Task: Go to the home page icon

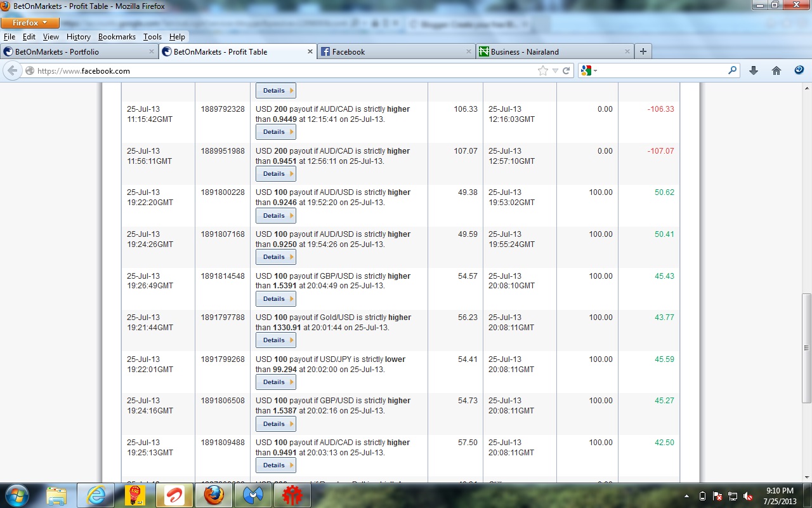Action: [x=776, y=71]
